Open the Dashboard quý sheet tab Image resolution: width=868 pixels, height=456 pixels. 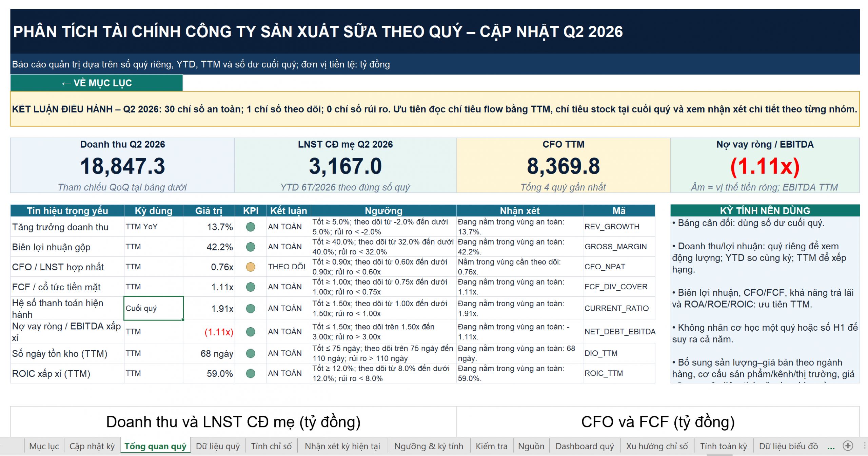coord(585,446)
